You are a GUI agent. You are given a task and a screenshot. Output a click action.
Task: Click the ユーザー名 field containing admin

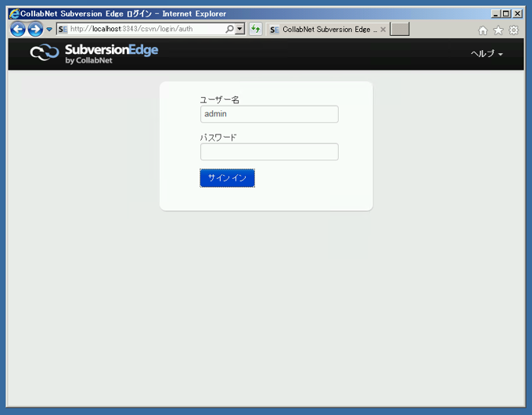[269, 114]
